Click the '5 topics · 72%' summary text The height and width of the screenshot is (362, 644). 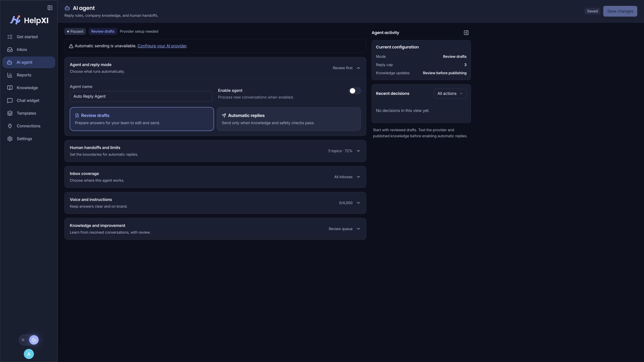click(340, 151)
